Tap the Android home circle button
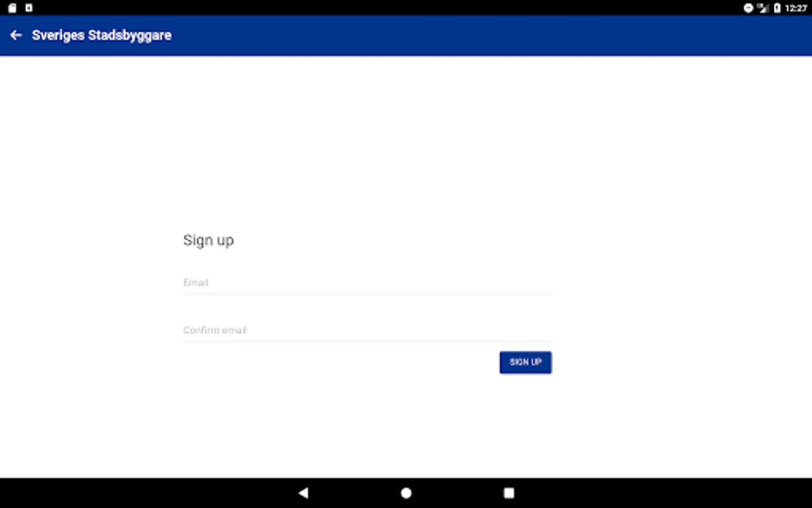This screenshot has height=508, width=812. click(406, 493)
